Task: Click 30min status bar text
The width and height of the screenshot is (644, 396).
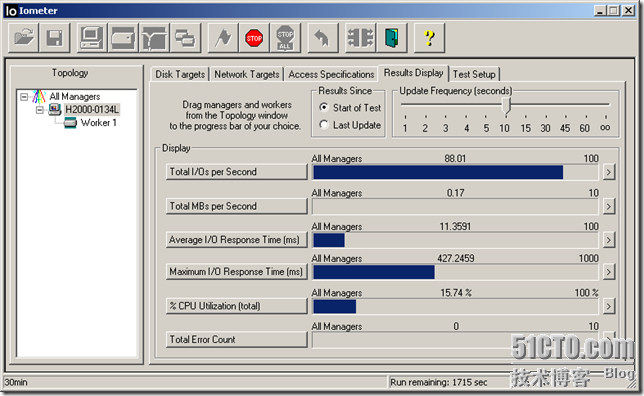Action: (16, 382)
